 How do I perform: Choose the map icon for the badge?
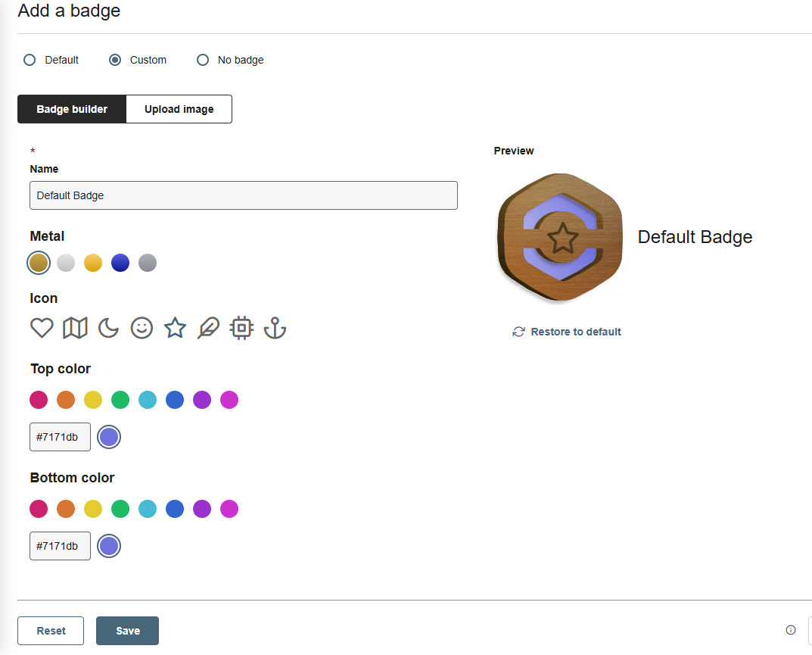tap(75, 328)
